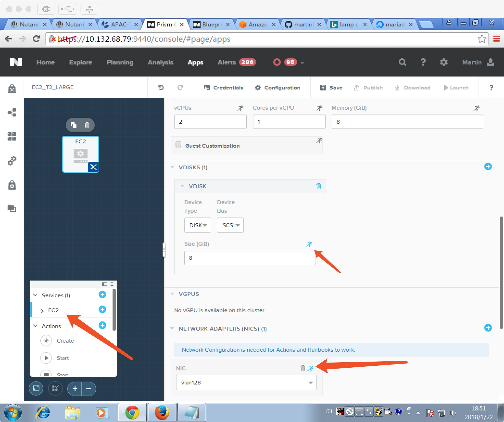This screenshot has height=422, width=504.
Task: Open the search magnifier icon
Action: pos(402,62)
